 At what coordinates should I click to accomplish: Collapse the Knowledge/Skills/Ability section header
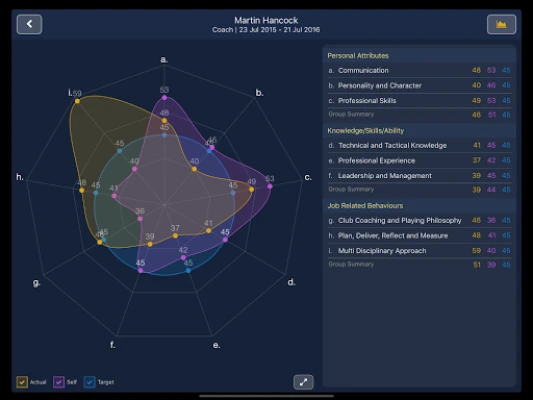coord(419,131)
